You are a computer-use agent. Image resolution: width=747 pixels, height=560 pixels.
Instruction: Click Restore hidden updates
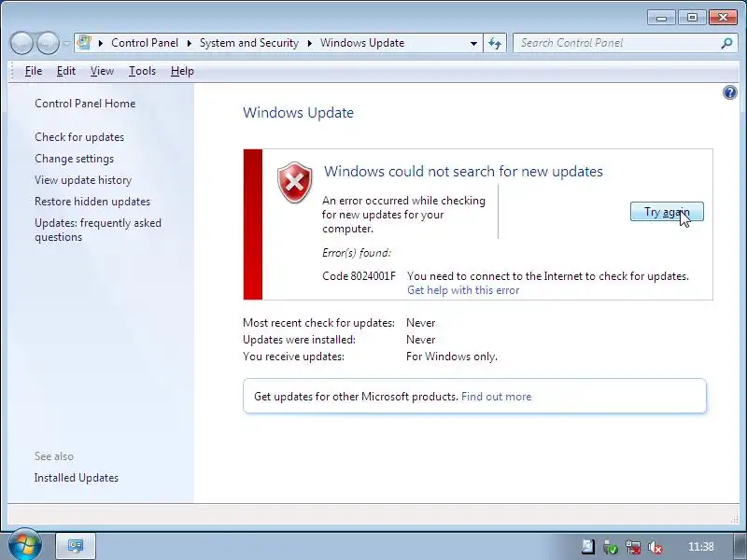pyautogui.click(x=92, y=202)
